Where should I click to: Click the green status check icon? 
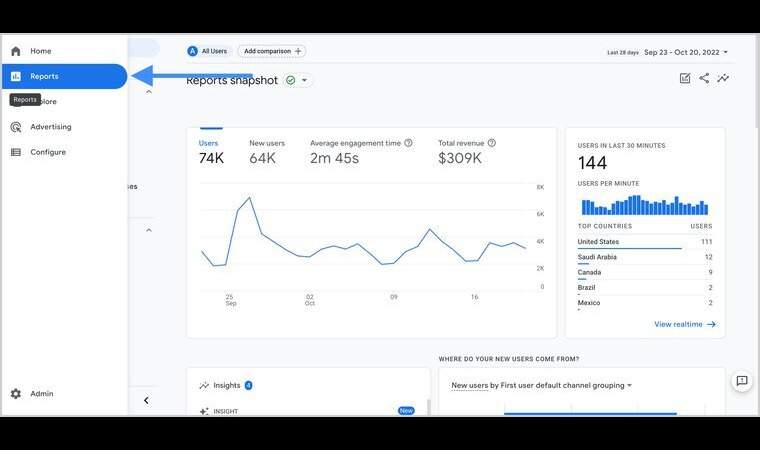click(290, 80)
